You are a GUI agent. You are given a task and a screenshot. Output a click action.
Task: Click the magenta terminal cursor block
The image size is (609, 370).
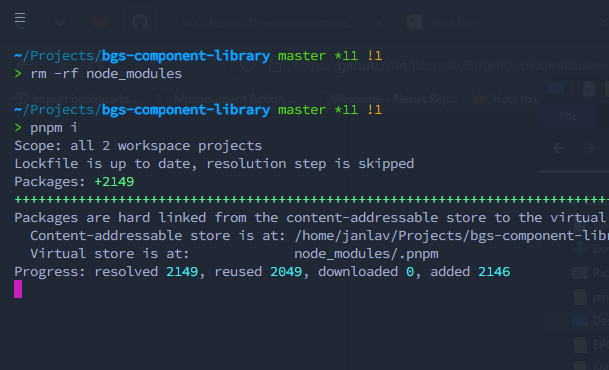[x=18, y=289]
